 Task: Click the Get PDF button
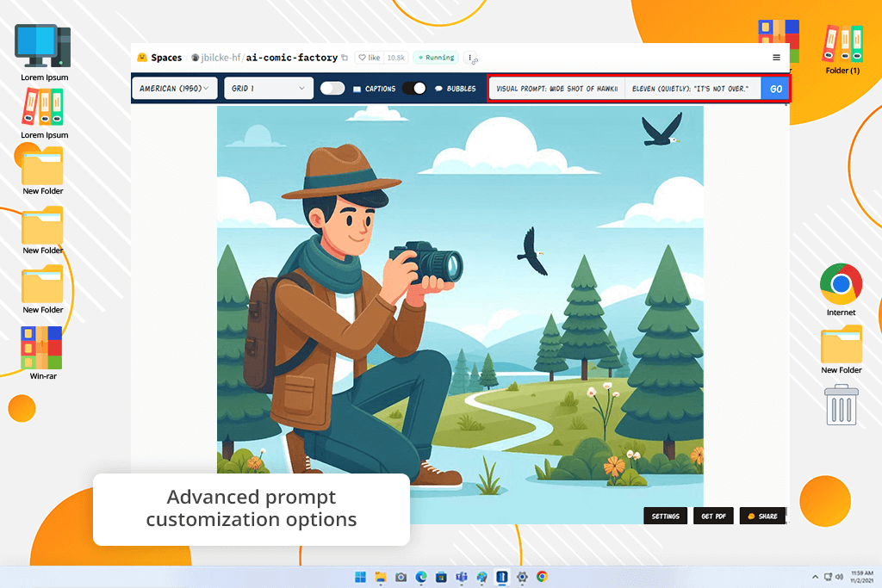713,516
